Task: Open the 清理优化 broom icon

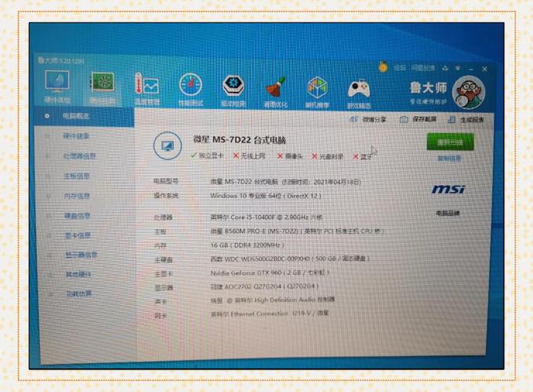Action: 276,91
